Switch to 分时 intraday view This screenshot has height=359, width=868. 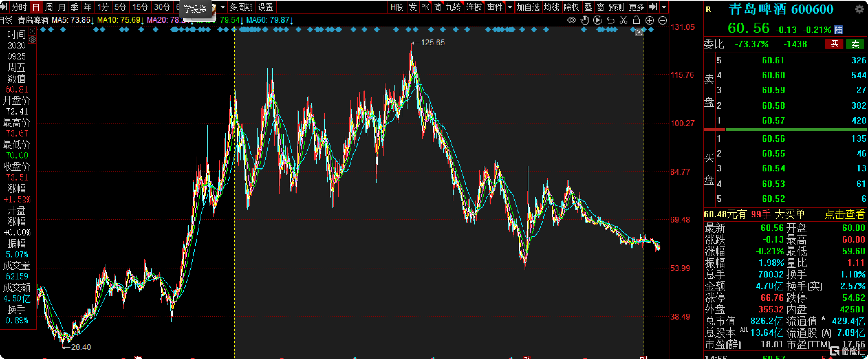click(x=19, y=7)
